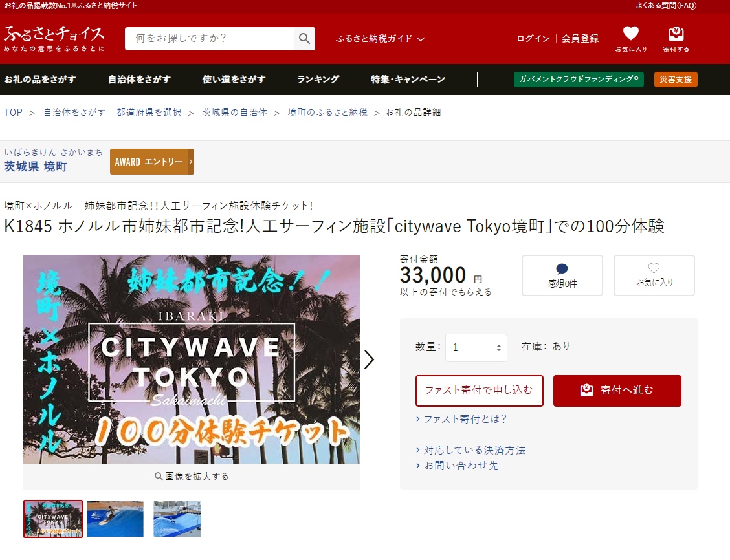Click the 災害支援 button

676,80
